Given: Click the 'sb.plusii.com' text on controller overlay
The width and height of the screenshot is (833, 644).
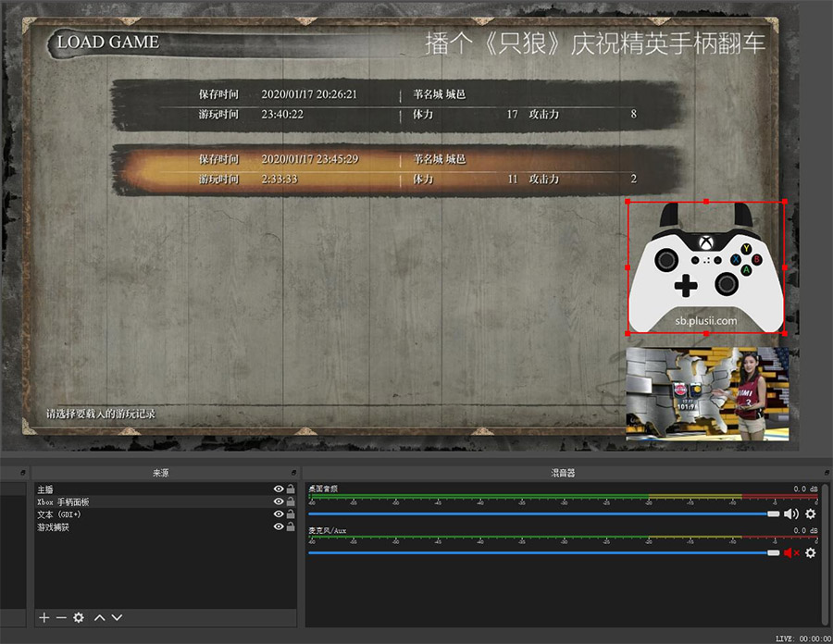Looking at the screenshot, I should pyautogui.click(x=706, y=321).
